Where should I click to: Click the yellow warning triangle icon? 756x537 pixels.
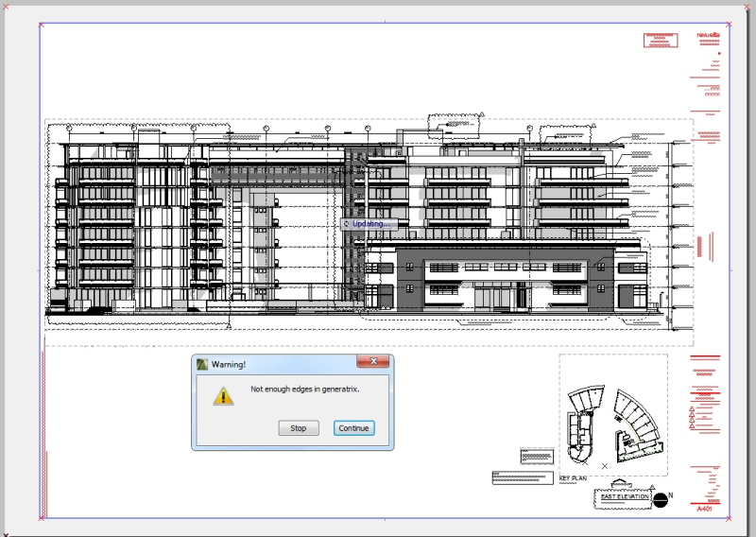pos(223,396)
